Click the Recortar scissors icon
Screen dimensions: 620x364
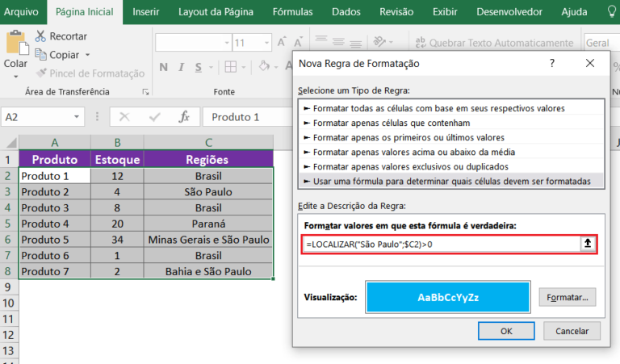tap(40, 36)
